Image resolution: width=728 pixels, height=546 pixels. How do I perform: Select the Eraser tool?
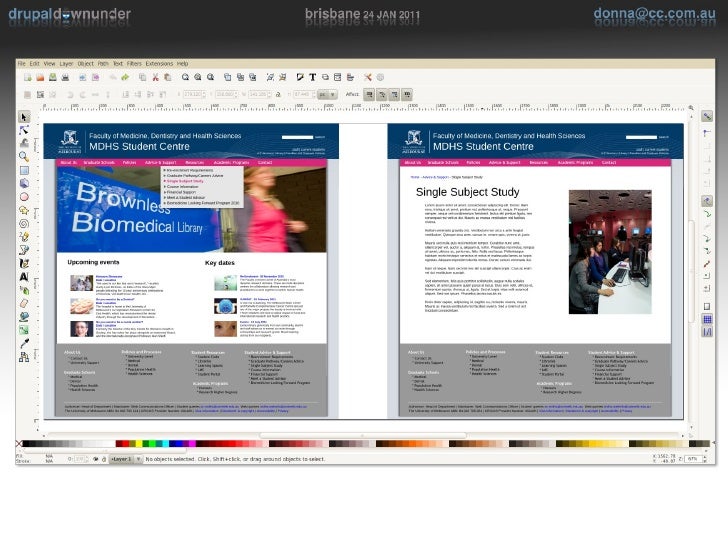coord(24,304)
